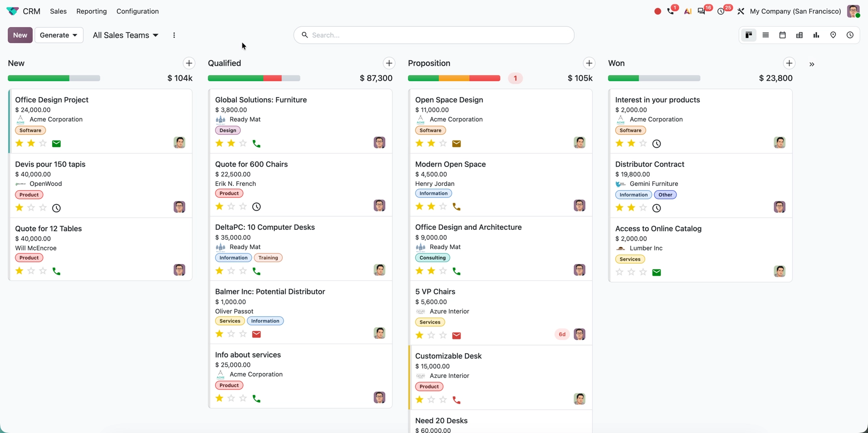This screenshot has width=868, height=433.
Task: Open the debug tools wrench icon
Action: click(741, 11)
